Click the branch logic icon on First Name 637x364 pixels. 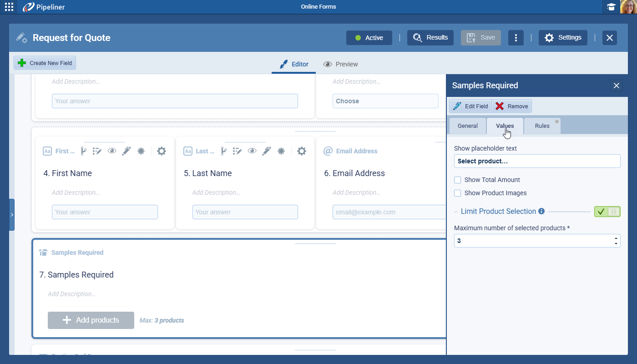(83, 151)
